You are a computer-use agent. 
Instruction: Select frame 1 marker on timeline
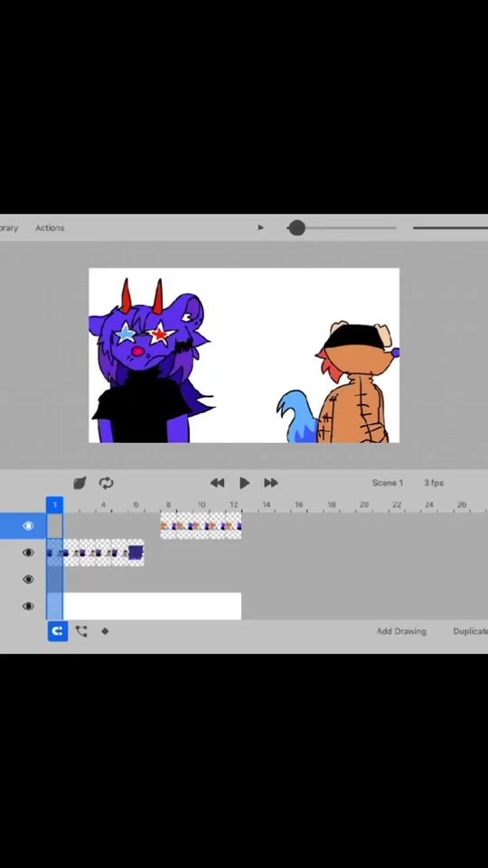coord(54,505)
